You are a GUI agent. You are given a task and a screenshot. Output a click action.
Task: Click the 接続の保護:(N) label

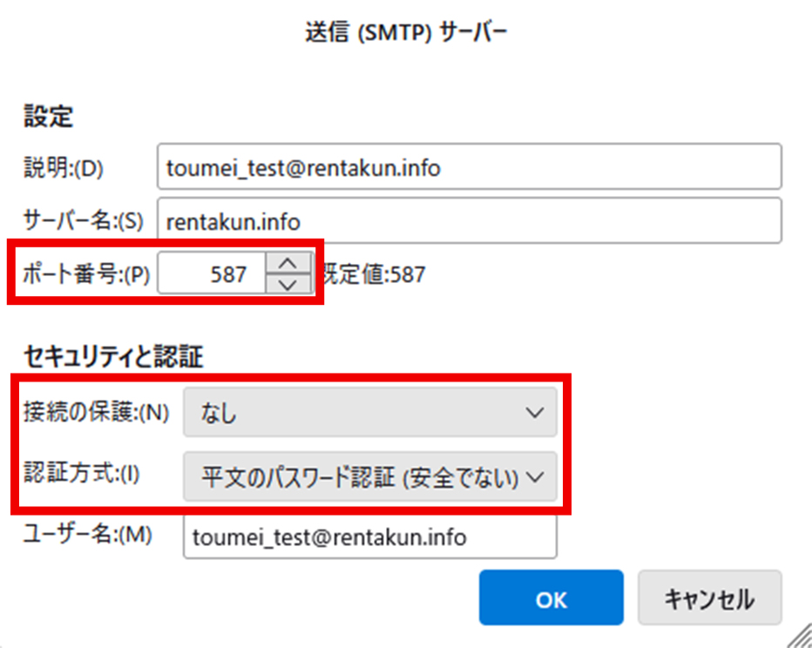coord(96,413)
